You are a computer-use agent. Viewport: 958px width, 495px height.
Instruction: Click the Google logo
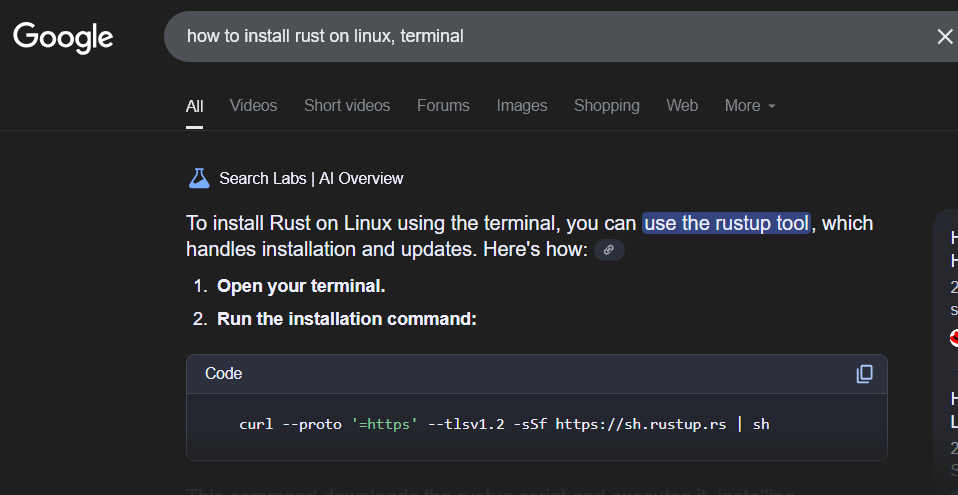(x=63, y=37)
